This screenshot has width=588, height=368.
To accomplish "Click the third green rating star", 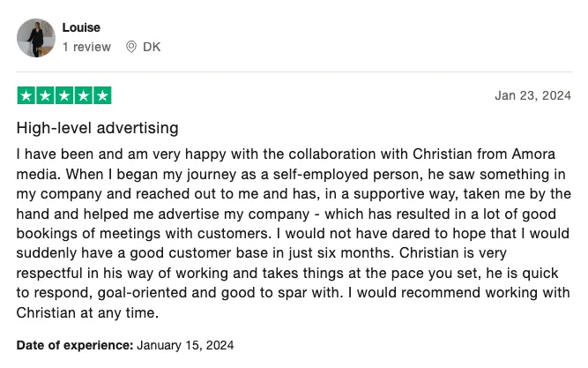I will click(64, 95).
